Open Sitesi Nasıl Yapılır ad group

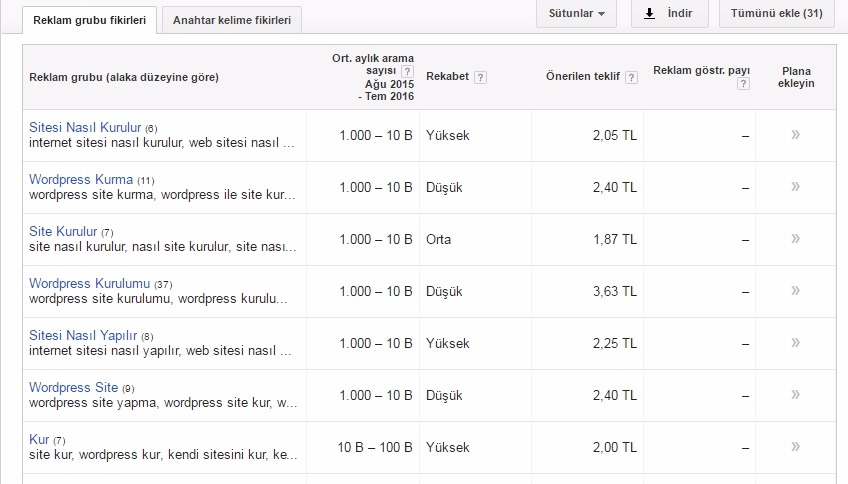83,335
